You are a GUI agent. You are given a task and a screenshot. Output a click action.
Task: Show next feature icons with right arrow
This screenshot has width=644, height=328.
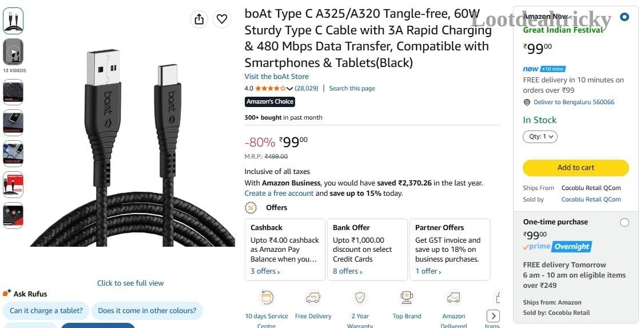coord(493,315)
